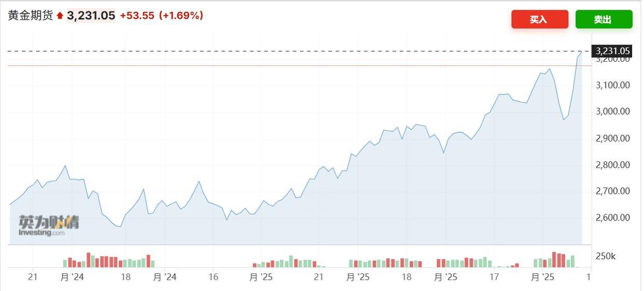Click the tallest red volume bar near chart end
644x291 pixels.
click(554, 260)
